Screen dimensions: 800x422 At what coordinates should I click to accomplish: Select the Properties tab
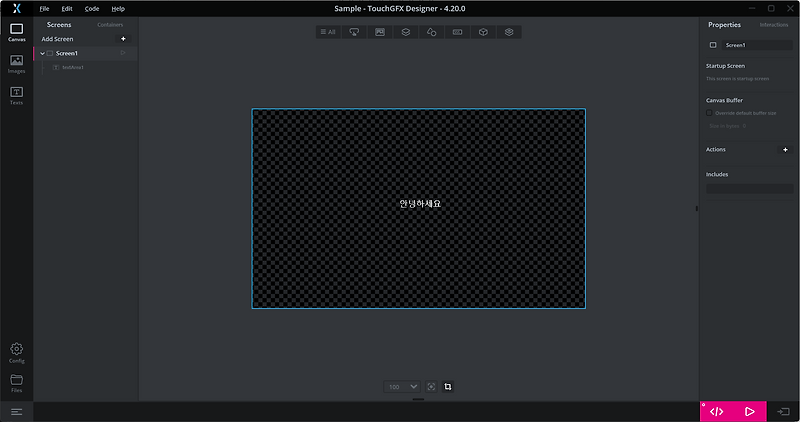click(x=724, y=24)
